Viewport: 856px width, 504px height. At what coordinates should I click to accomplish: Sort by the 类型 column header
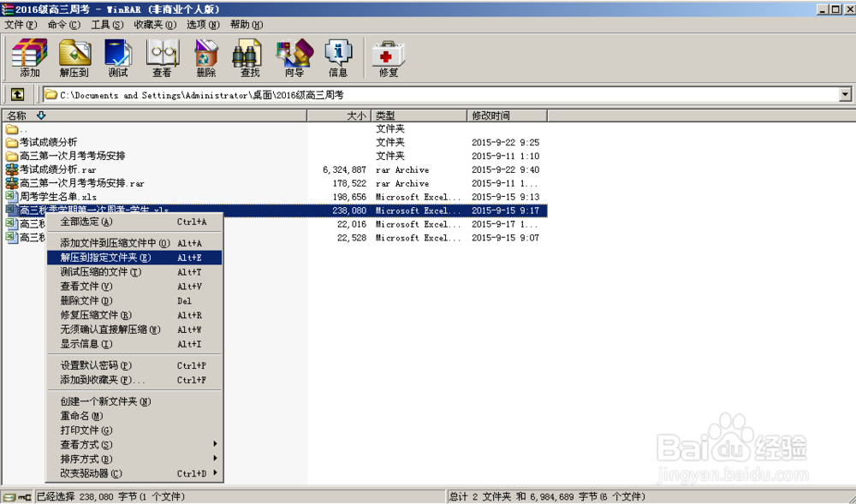(x=419, y=116)
